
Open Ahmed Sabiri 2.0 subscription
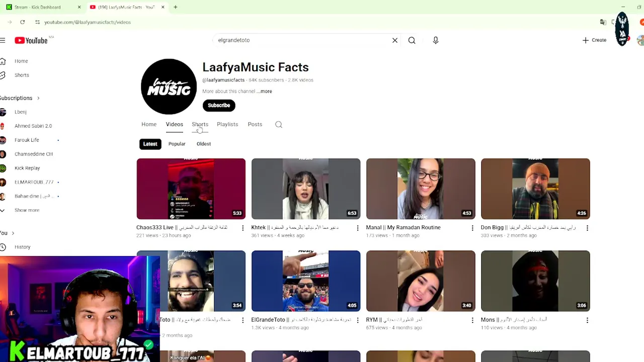pos(33,126)
